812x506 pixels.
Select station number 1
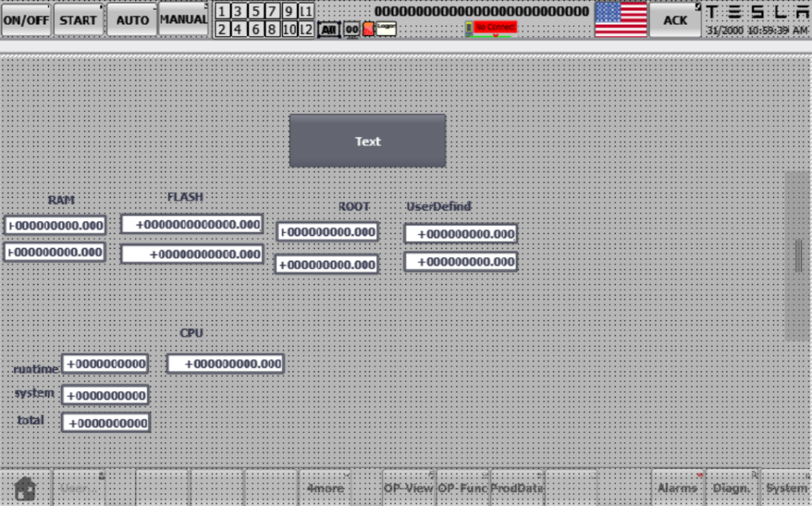(222, 11)
